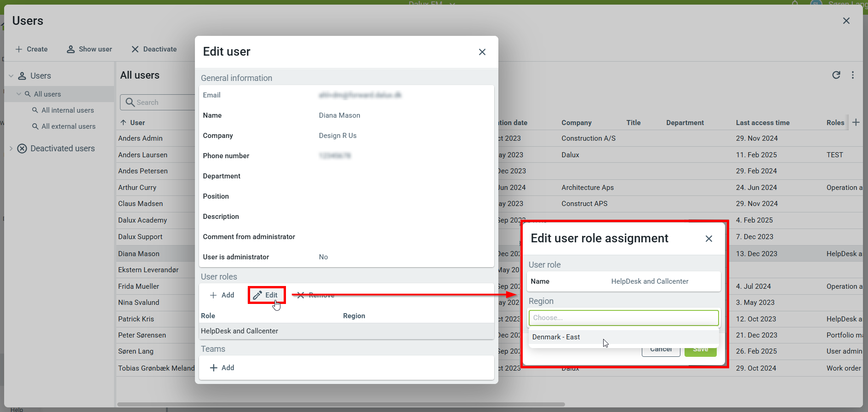
Task: Expand the Deactivated users tree node
Action: [11, 149]
